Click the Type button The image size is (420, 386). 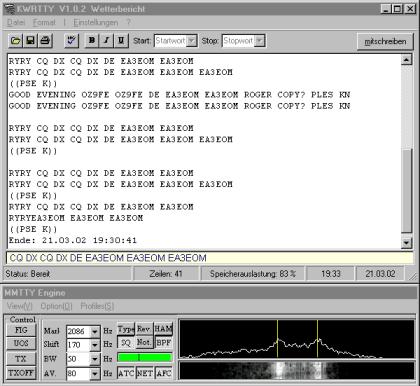(126, 329)
